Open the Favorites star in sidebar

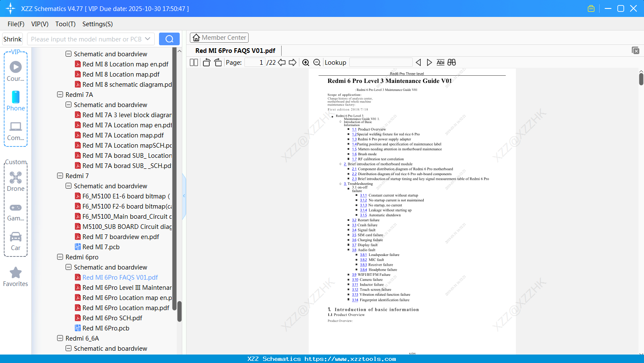[16, 277]
